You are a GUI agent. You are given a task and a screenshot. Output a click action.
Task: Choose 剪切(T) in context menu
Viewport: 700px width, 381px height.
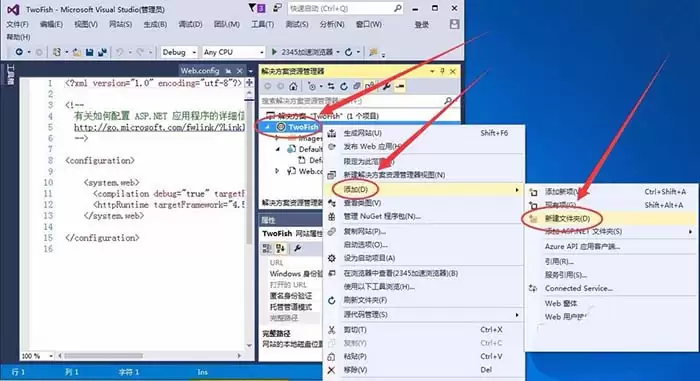pyautogui.click(x=423, y=330)
